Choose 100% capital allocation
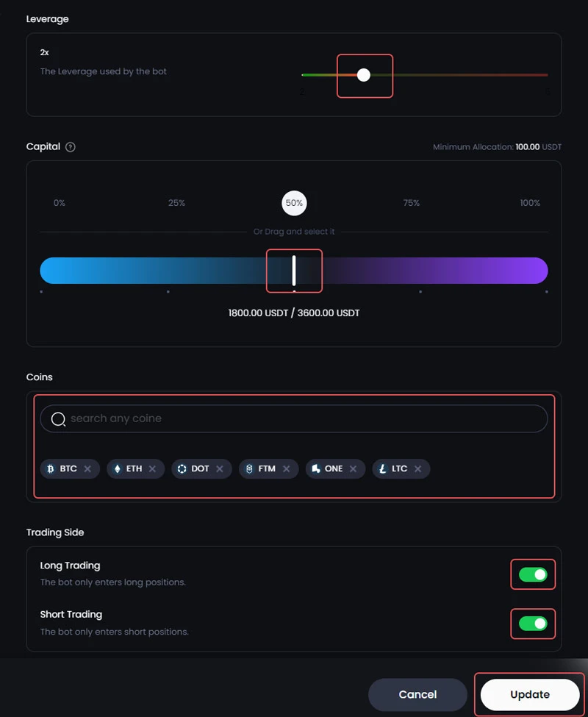 tap(530, 203)
